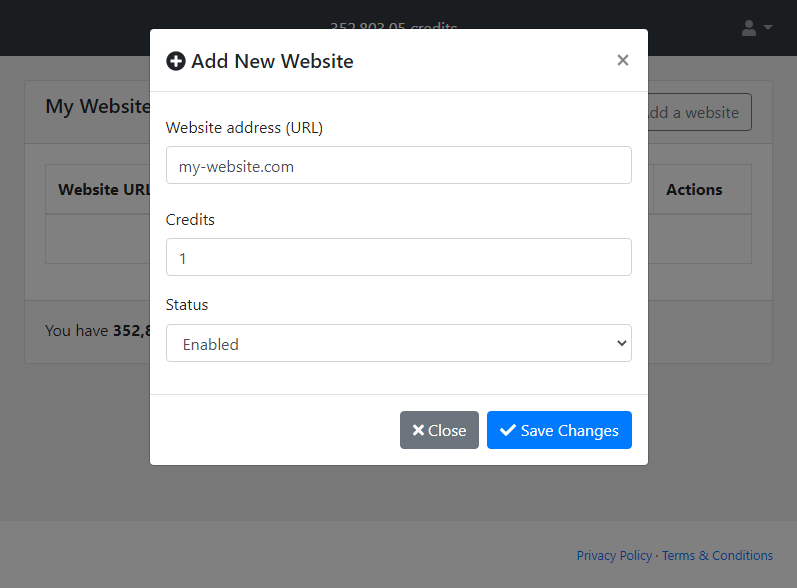797x588 pixels.
Task: Click the checkmark icon on Save Changes
Action: click(508, 430)
